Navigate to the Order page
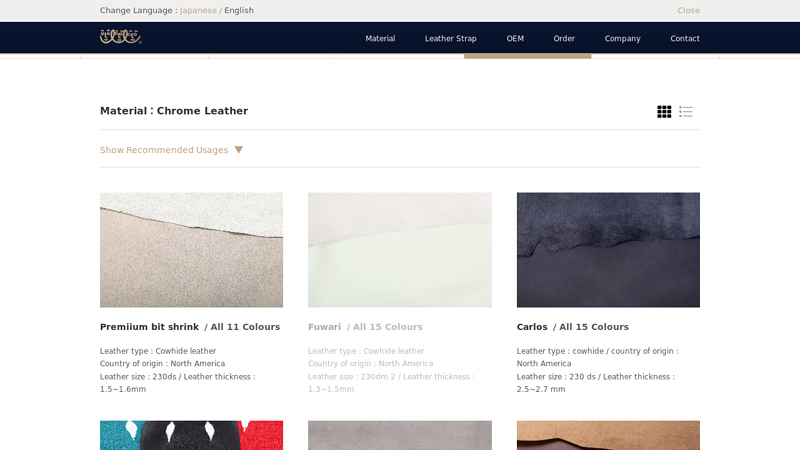This screenshot has width=800, height=450. pyautogui.click(x=564, y=39)
